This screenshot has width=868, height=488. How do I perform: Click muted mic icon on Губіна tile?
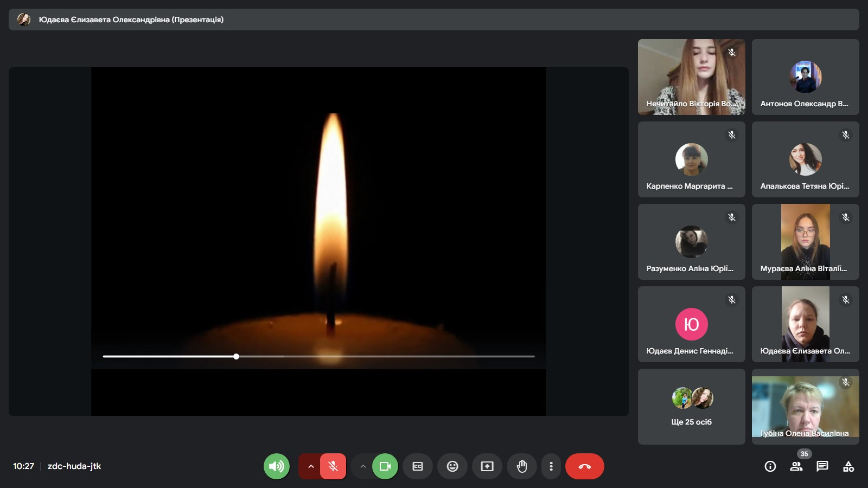(x=846, y=382)
